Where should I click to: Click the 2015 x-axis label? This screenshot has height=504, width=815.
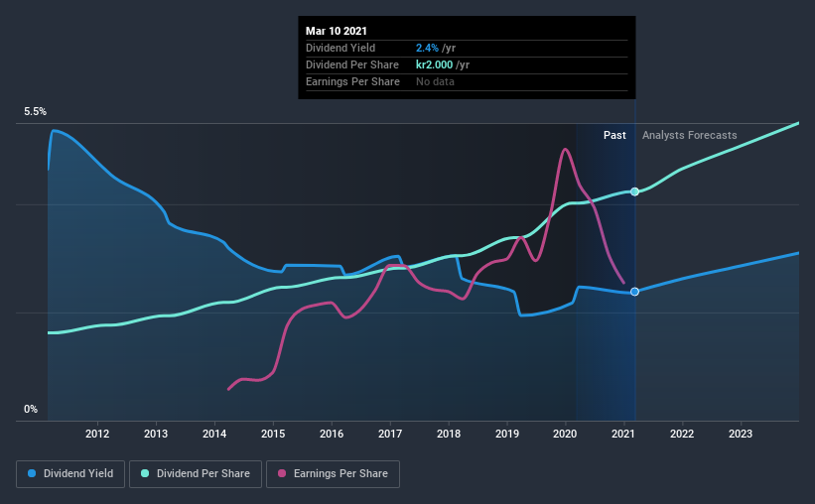(273, 434)
